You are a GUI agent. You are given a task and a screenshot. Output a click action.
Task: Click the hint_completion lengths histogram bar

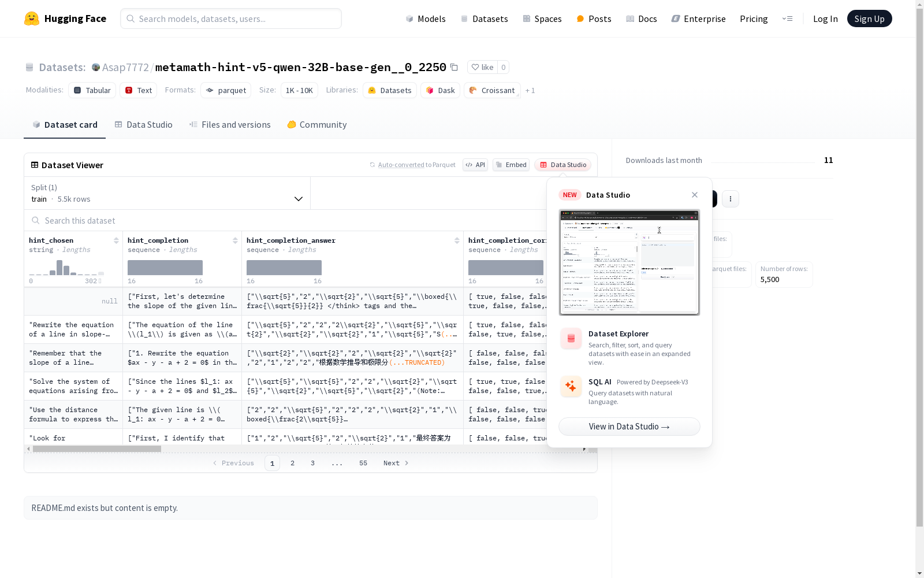pos(165,268)
